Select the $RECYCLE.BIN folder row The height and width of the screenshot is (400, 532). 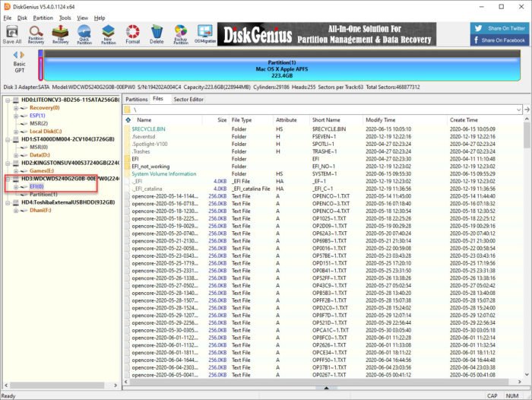click(x=323, y=129)
